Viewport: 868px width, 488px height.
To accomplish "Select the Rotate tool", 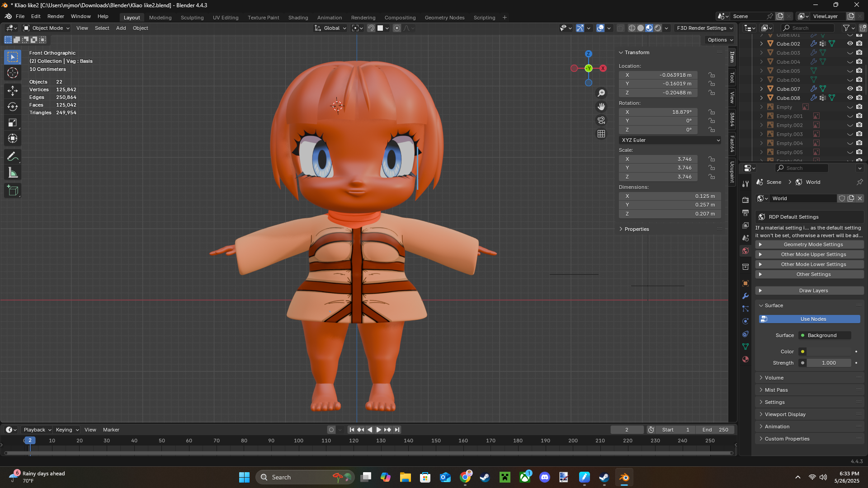I will point(13,107).
